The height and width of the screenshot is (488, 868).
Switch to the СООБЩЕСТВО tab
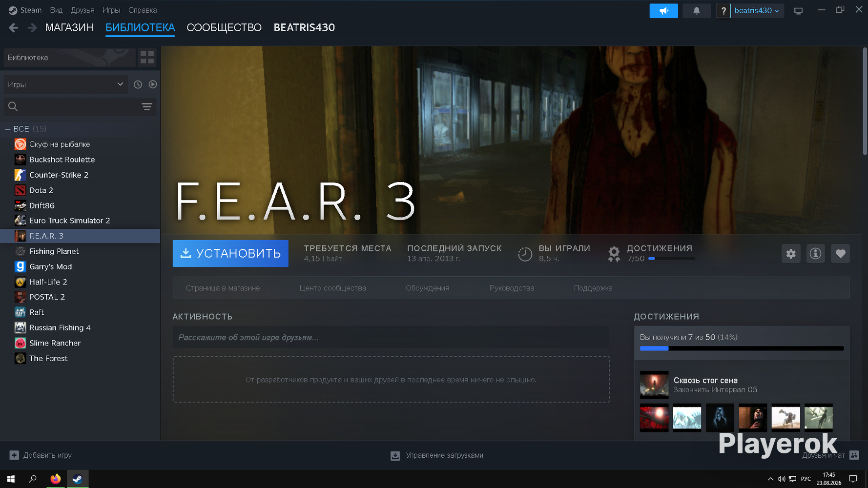tap(224, 28)
